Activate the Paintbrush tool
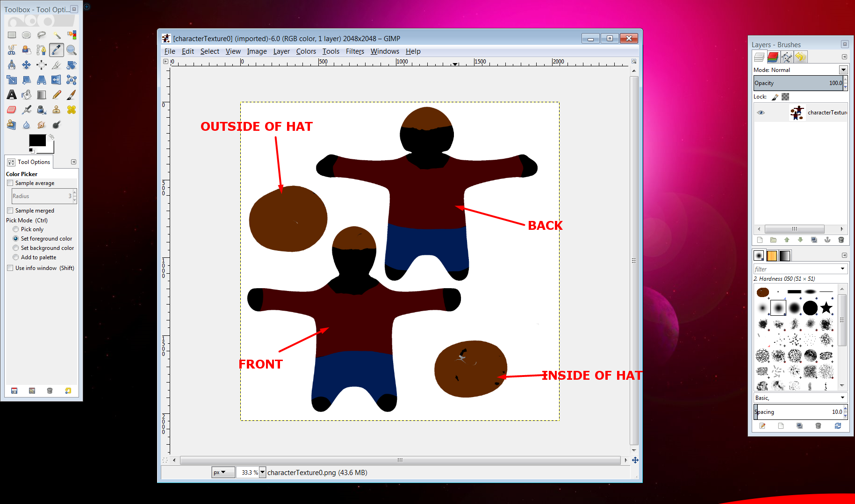 tap(72, 95)
